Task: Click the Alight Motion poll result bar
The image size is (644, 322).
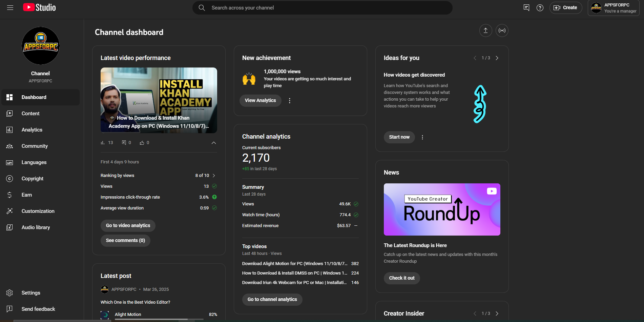Action: click(x=159, y=319)
